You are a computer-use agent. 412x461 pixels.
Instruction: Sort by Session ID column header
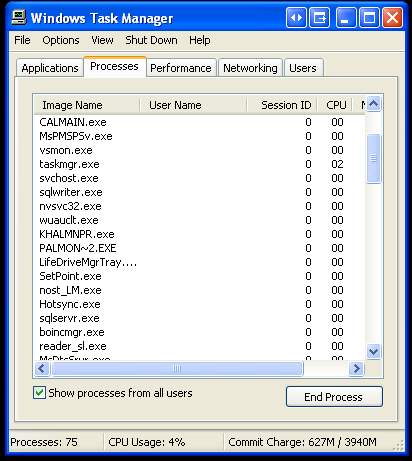tap(282, 105)
